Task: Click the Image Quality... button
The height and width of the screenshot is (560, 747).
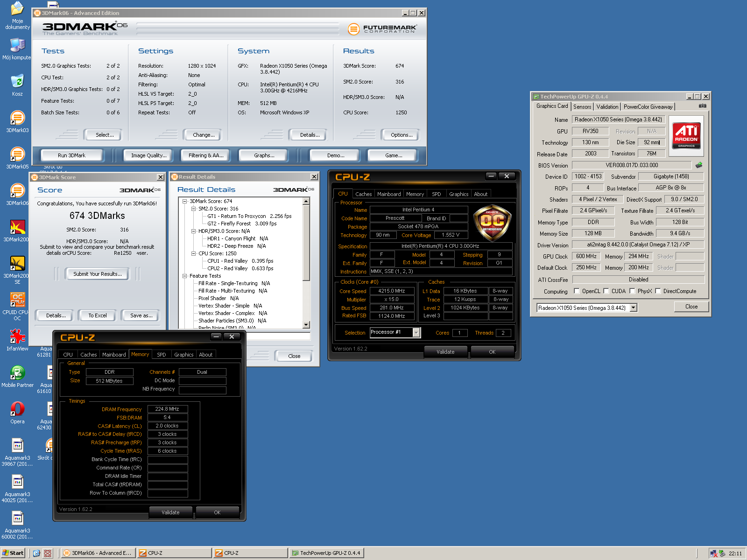Action: click(x=148, y=155)
